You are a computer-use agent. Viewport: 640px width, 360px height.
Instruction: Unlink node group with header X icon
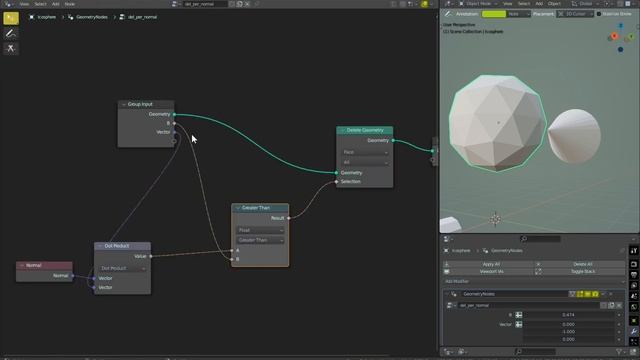coord(247,4)
